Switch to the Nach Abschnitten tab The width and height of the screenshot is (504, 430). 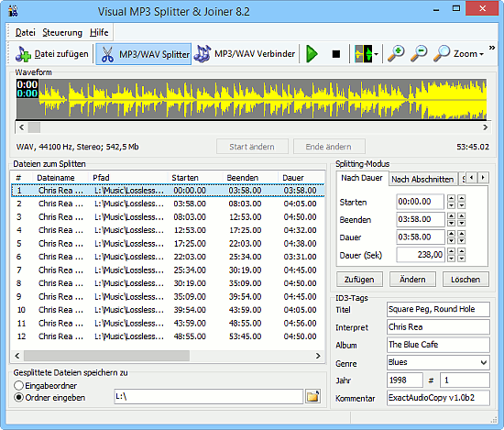point(422,179)
